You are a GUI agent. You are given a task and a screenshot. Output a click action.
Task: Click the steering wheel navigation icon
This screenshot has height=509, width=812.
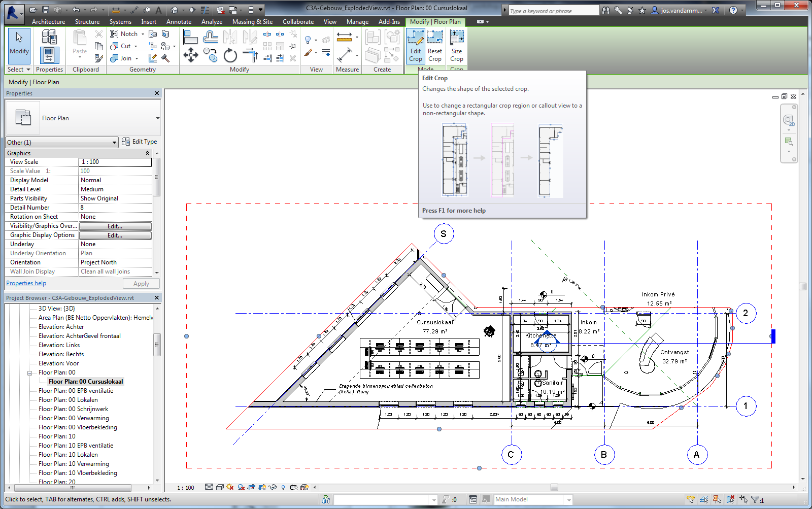tap(788, 120)
